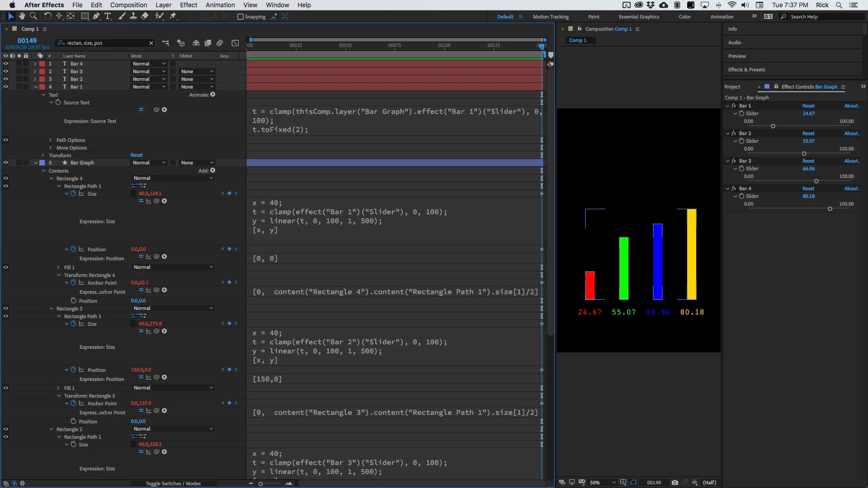868x488 pixels.
Task: Enable the Snapping checkbox
Action: coord(241,17)
